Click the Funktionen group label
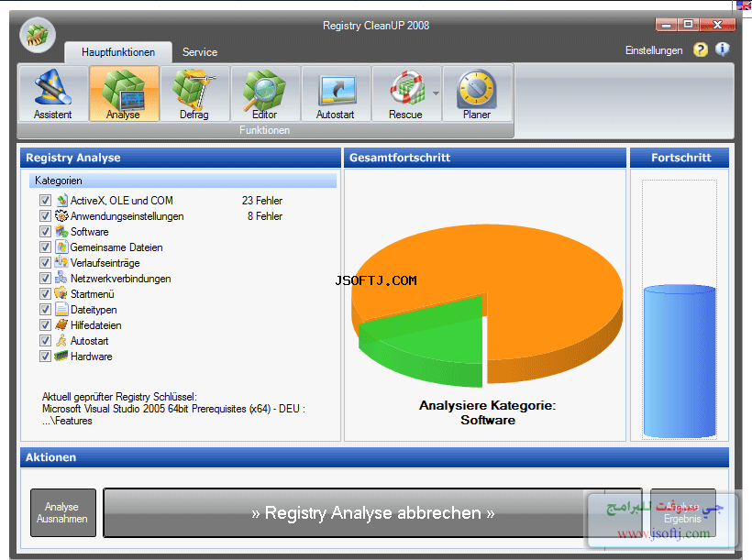This screenshot has width=752, height=560. click(x=264, y=130)
